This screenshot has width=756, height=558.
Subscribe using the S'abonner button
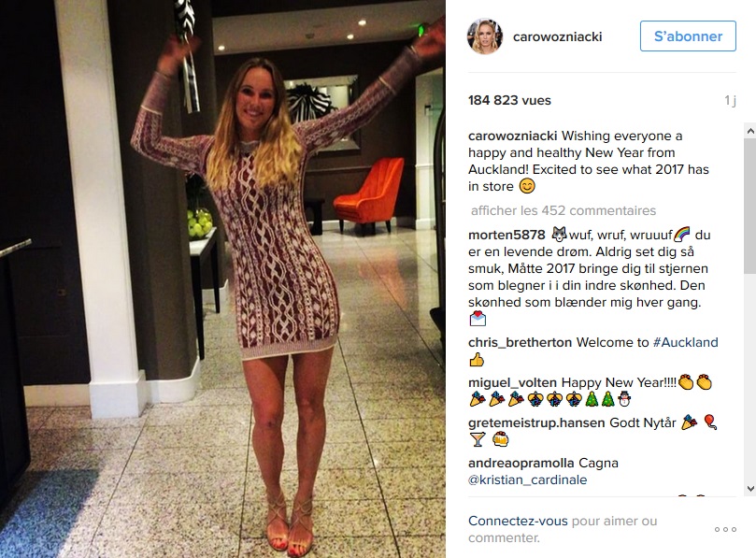688,36
